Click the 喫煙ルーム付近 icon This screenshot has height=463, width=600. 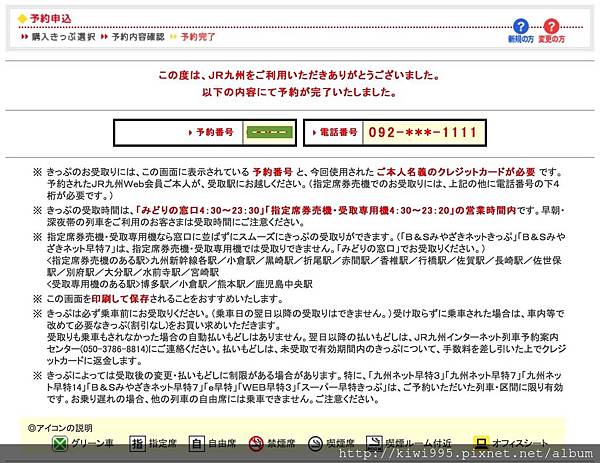coord(374,444)
